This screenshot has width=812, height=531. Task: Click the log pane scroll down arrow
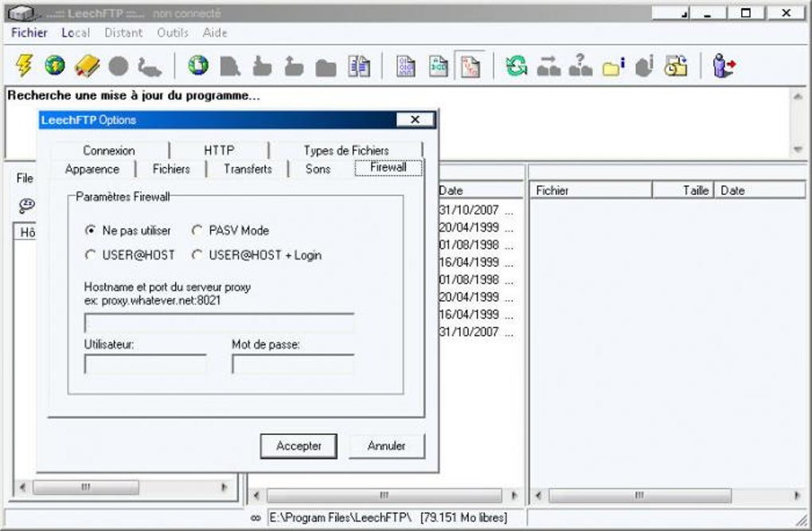tap(798, 150)
